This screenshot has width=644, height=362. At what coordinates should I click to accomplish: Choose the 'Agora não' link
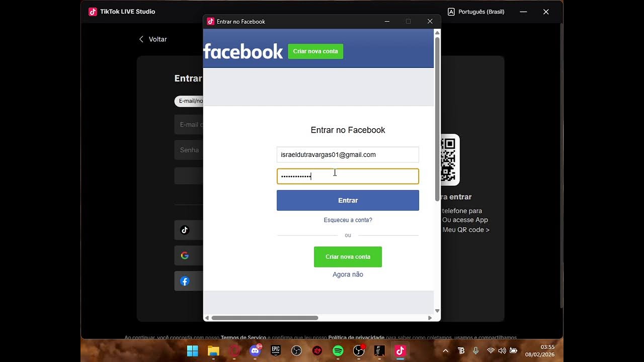point(348,275)
